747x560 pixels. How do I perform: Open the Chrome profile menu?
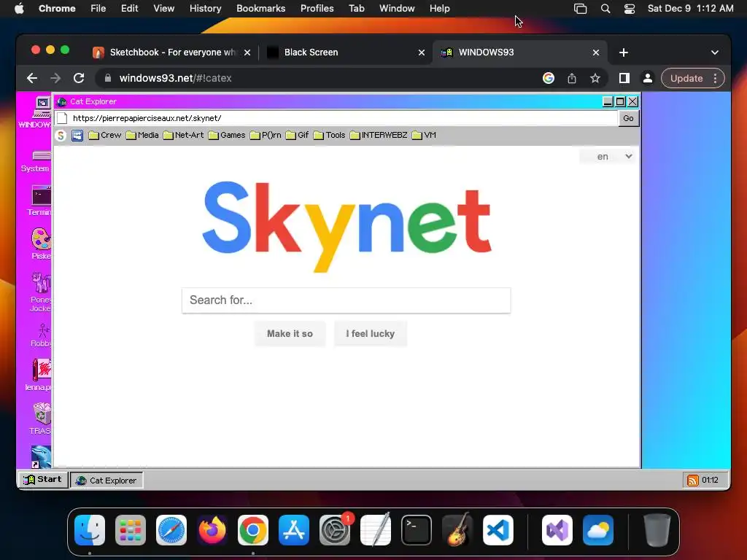pos(648,78)
